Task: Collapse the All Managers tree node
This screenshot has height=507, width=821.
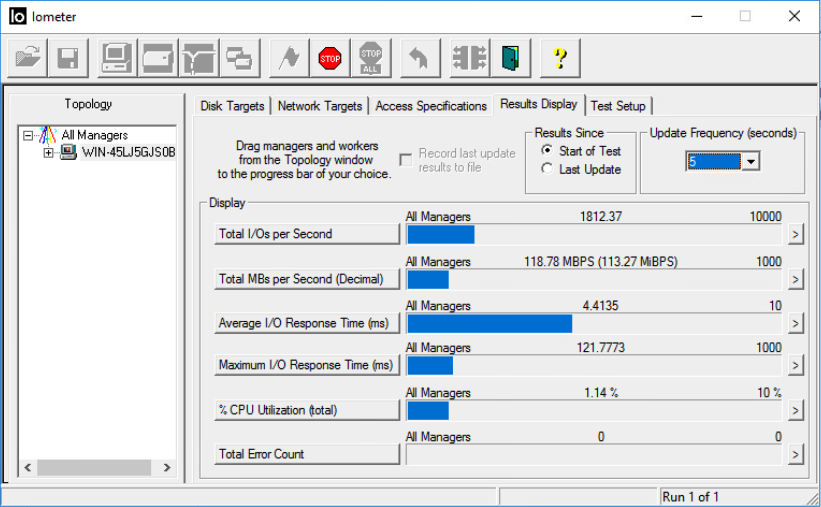Action: [x=28, y=136]
